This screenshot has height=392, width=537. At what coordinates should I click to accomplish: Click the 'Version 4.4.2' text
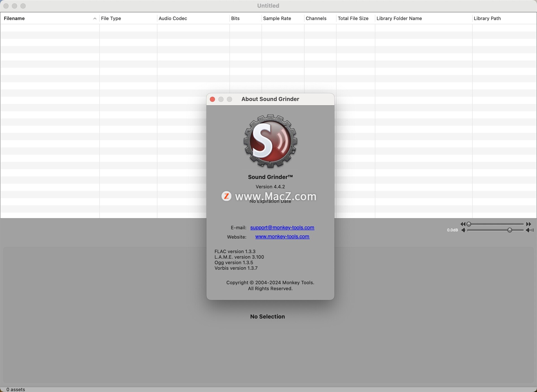point(270,187)
